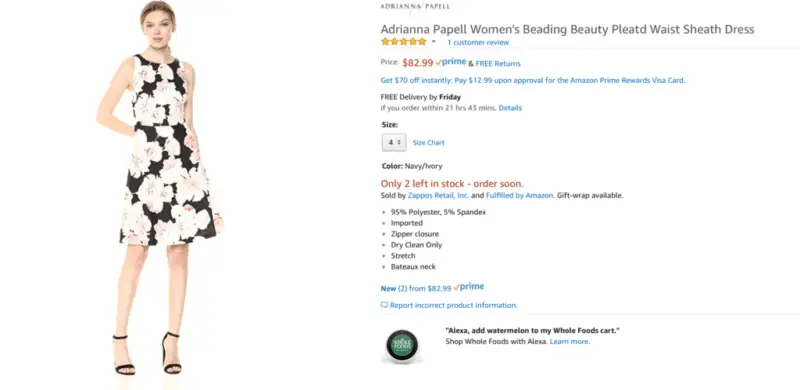Click the Fulfilled by Amazon link
Viewport: 800px width, 390px height.
click(x=519, y=196)
